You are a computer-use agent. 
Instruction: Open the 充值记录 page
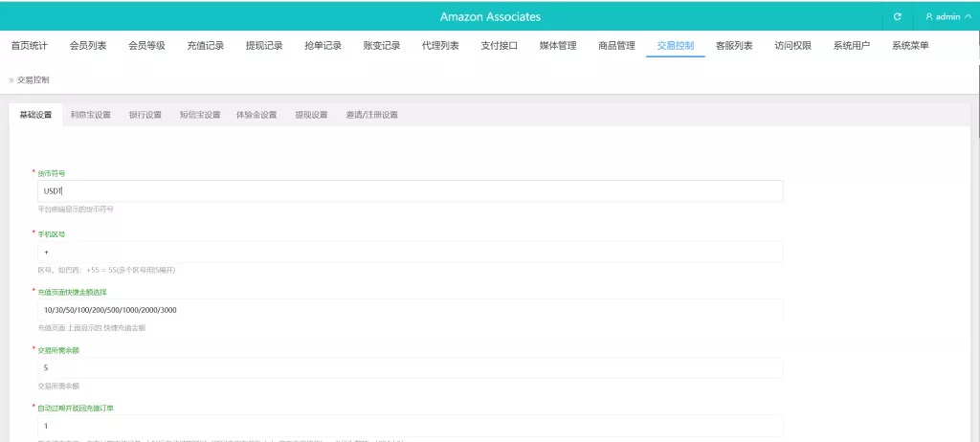(205, 45)
